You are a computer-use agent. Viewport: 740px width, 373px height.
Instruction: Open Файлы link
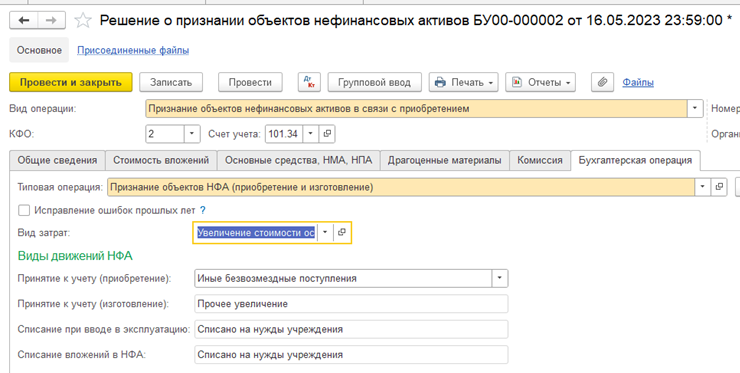coord(638,82)
